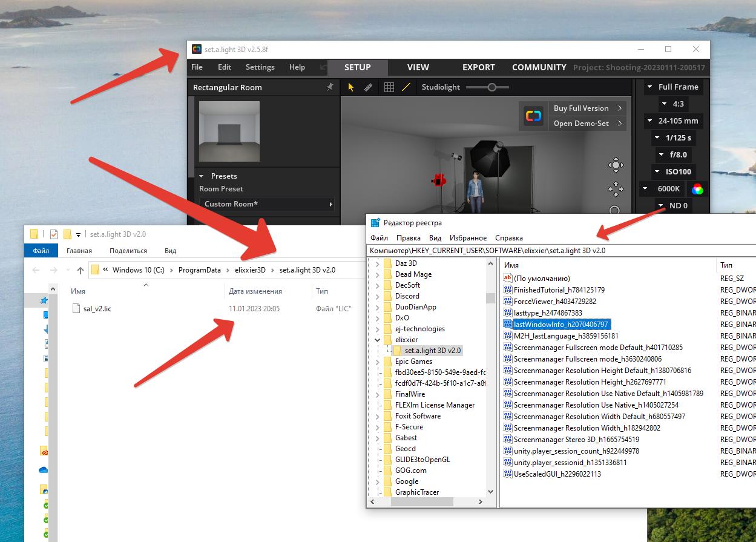Click the (По умолчанию) string value icon
Screen dimensions: 756x542
(x=508, y=279)
